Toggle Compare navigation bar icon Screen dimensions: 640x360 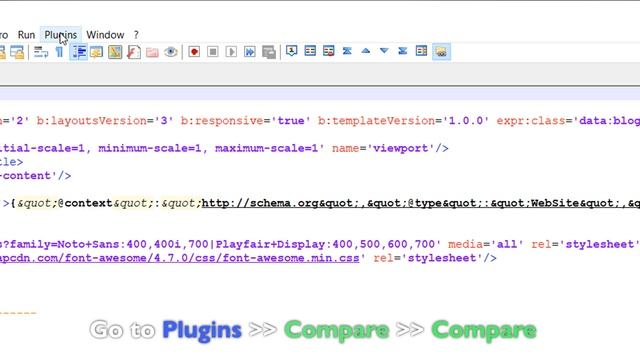point(441,51)
